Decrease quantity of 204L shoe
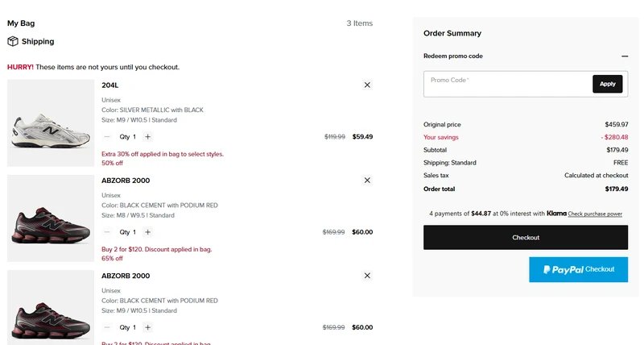 pyautogui.click(x=107, y=136)
